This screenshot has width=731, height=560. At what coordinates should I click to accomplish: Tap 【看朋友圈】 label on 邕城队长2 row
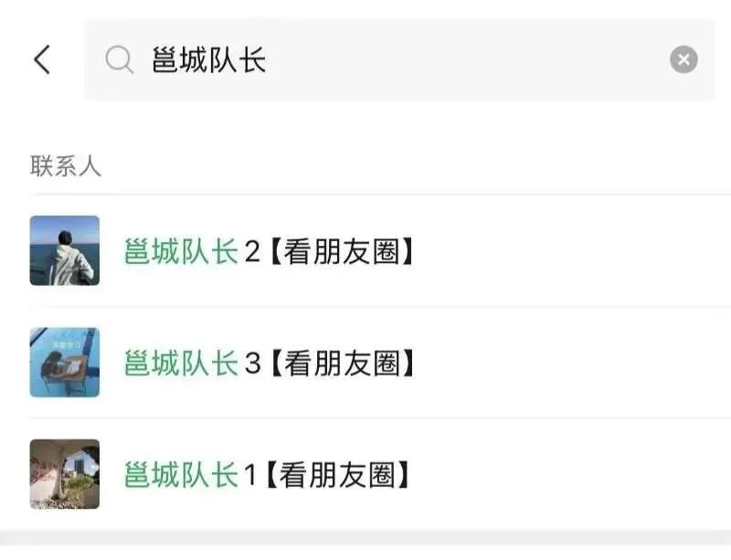click(x=342, y=251)
